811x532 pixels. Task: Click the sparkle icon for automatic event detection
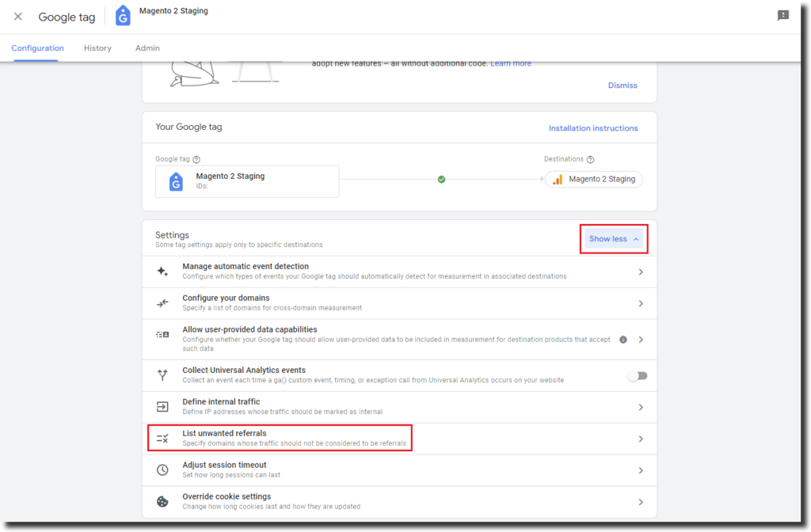pyautogui.click(x=162, y=272)
